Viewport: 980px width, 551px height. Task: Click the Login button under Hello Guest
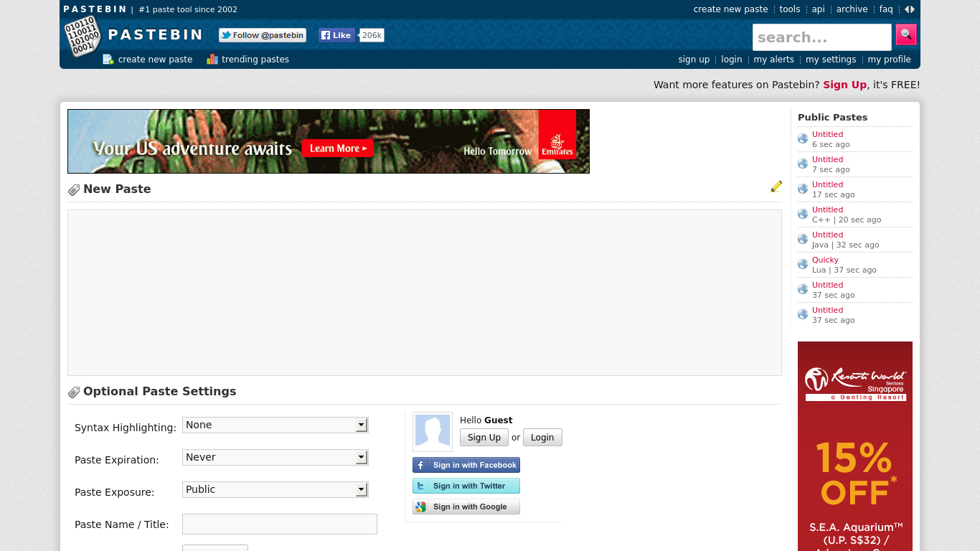click(x=542, y=438)
